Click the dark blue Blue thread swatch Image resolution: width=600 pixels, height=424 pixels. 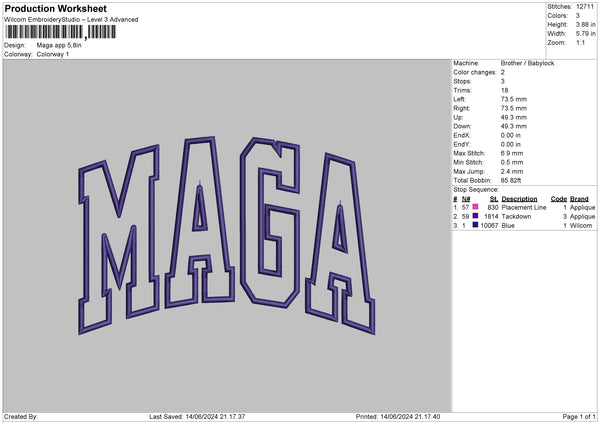pyautogui.click(x=475, y=225)
